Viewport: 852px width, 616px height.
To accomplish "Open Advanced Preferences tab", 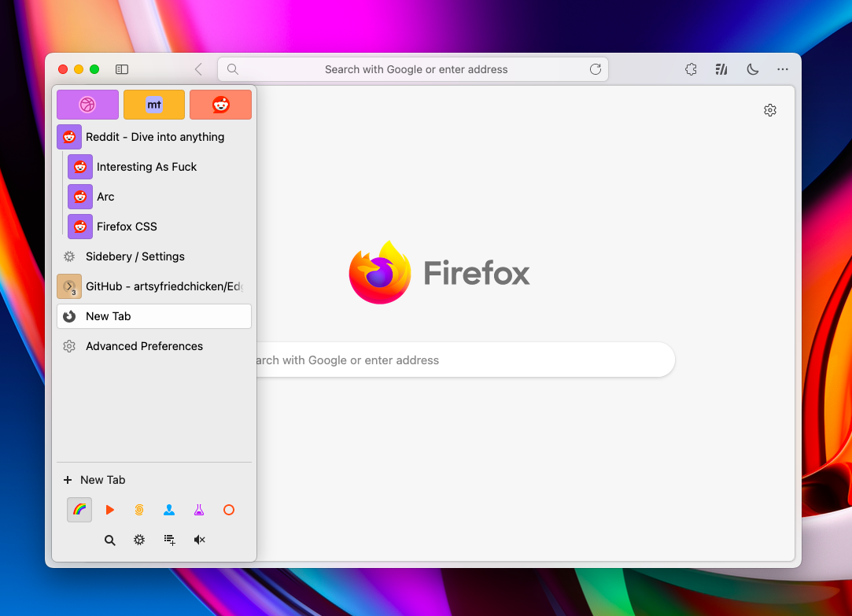I will click(154, 346).
